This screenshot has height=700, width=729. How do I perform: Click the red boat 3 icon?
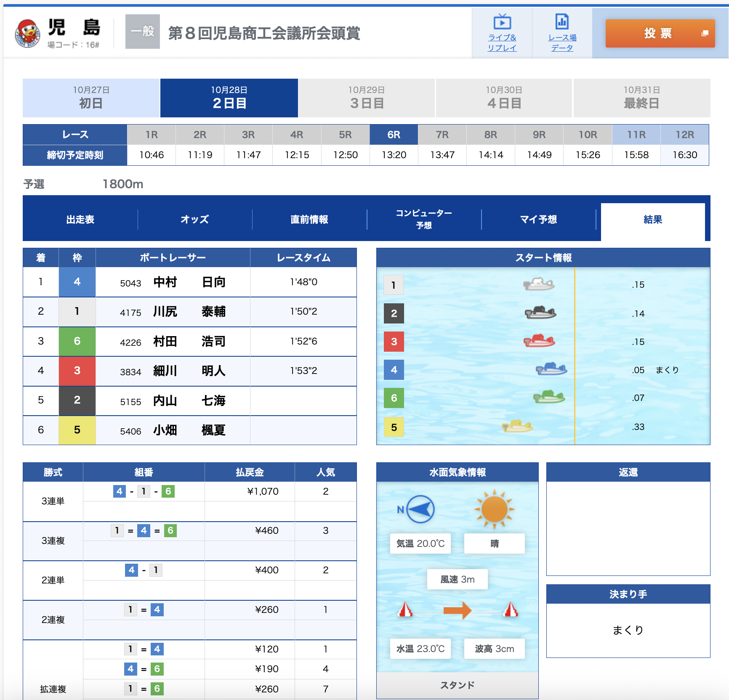click(x=539, y=341)
